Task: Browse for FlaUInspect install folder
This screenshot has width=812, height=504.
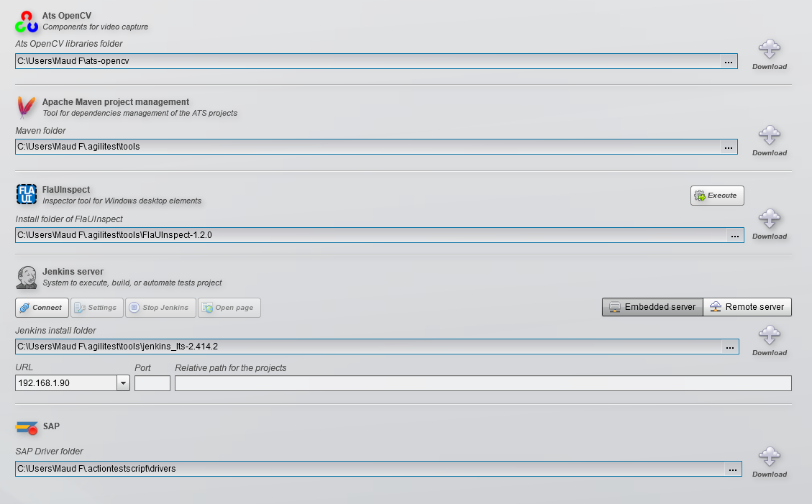Action: (735, 235)
